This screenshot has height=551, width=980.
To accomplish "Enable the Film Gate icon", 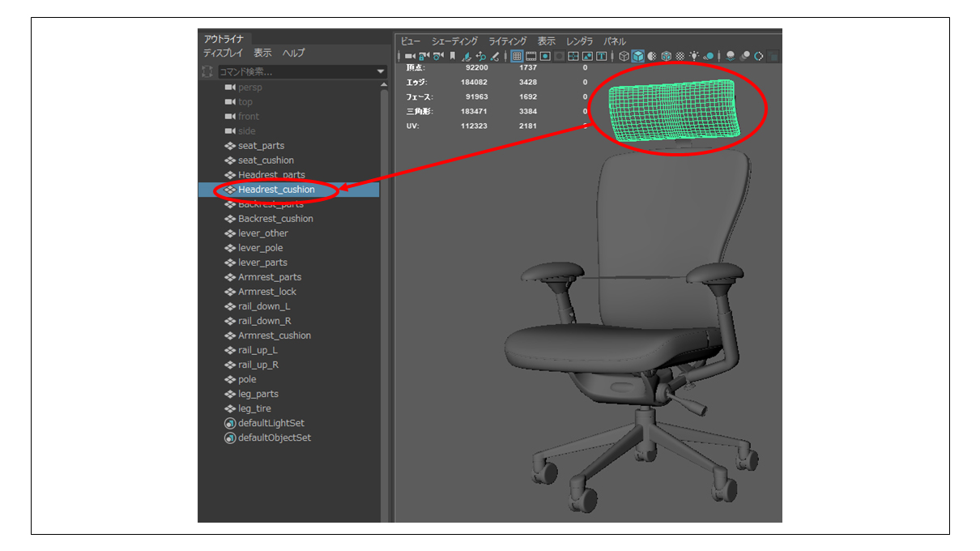I will [x=531, y=56].
